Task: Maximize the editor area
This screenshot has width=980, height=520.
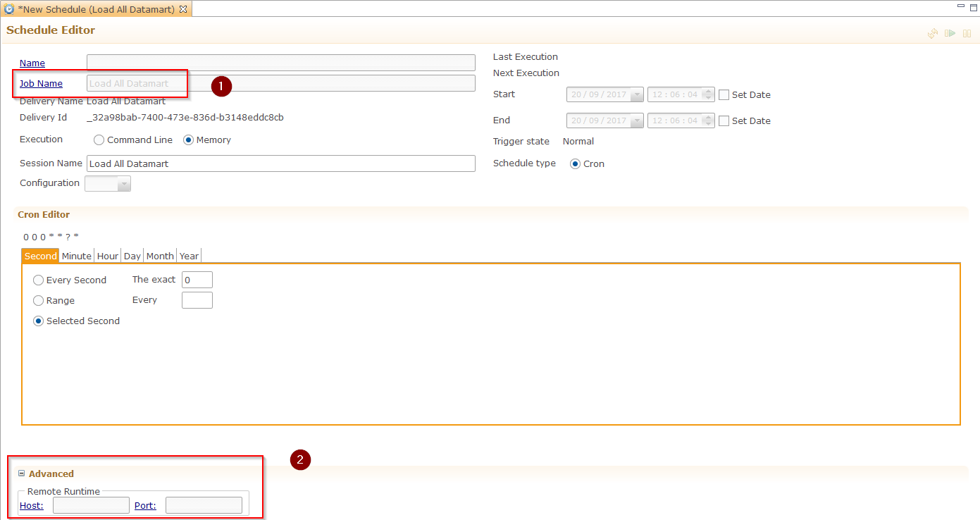Action: [x=972, y=6]
